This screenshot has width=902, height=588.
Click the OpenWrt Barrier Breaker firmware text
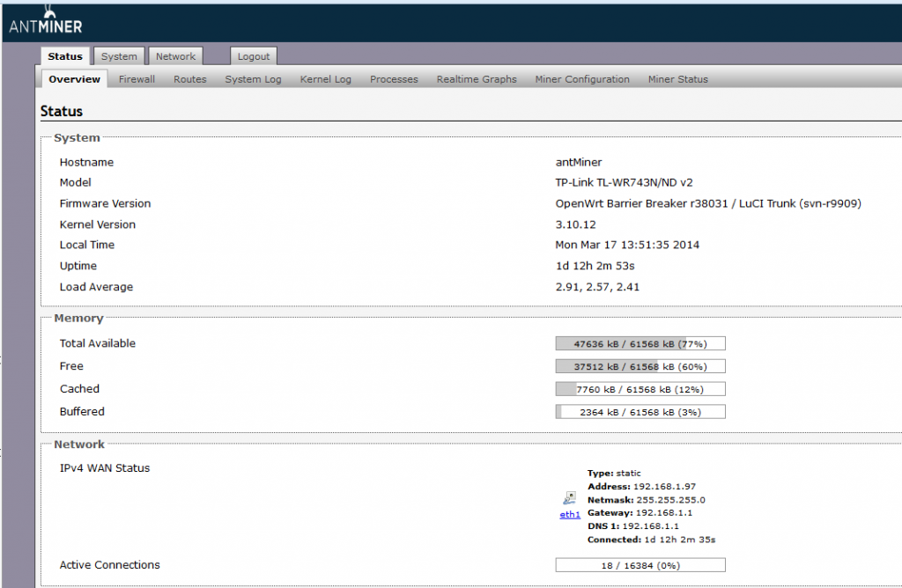pyautogui.click(x=708, y=203)
